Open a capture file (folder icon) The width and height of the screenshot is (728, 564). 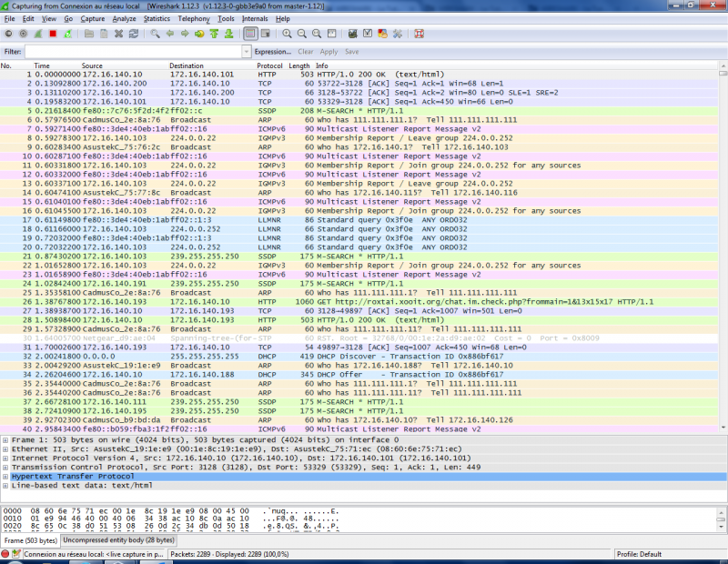(x=89, y=34)
